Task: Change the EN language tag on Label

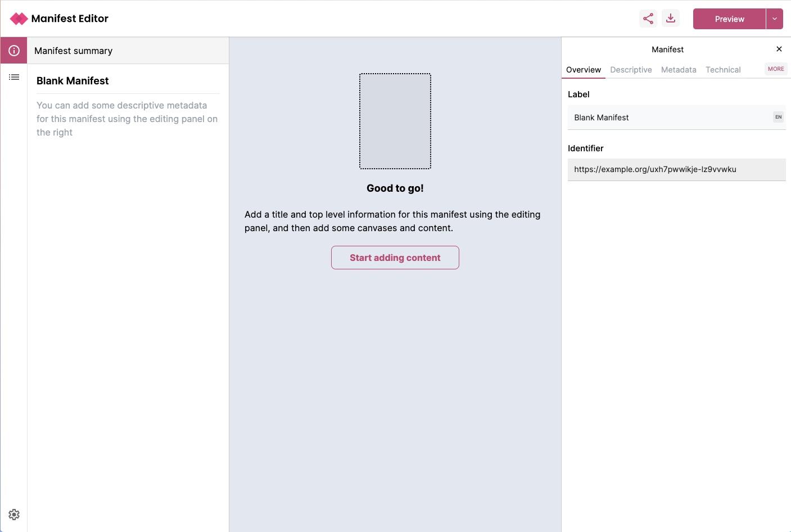Action: click(x=778, y=117)
